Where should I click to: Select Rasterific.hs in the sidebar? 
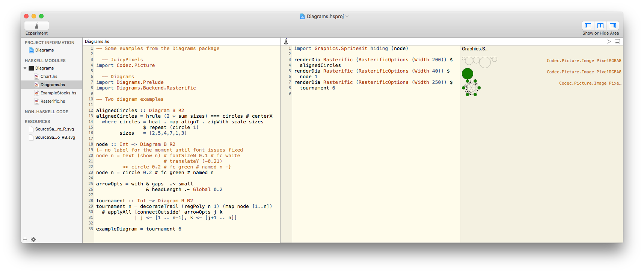[x=53, y=101]
